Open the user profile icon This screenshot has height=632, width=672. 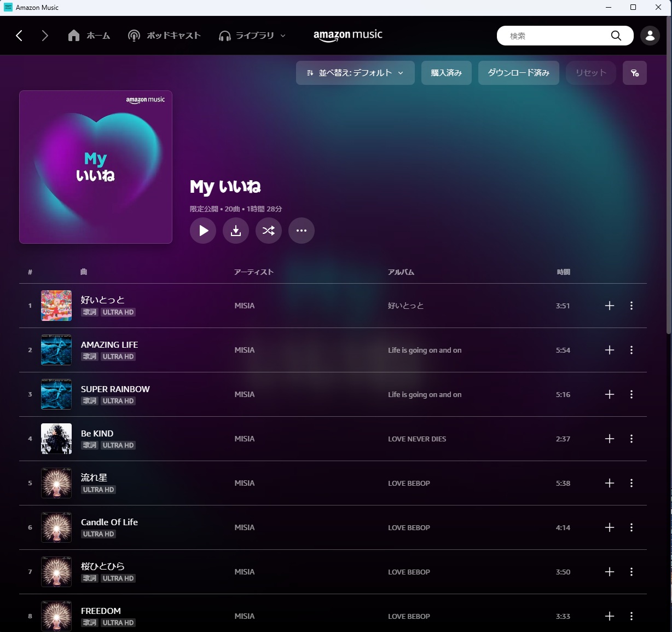coord(650,36)
